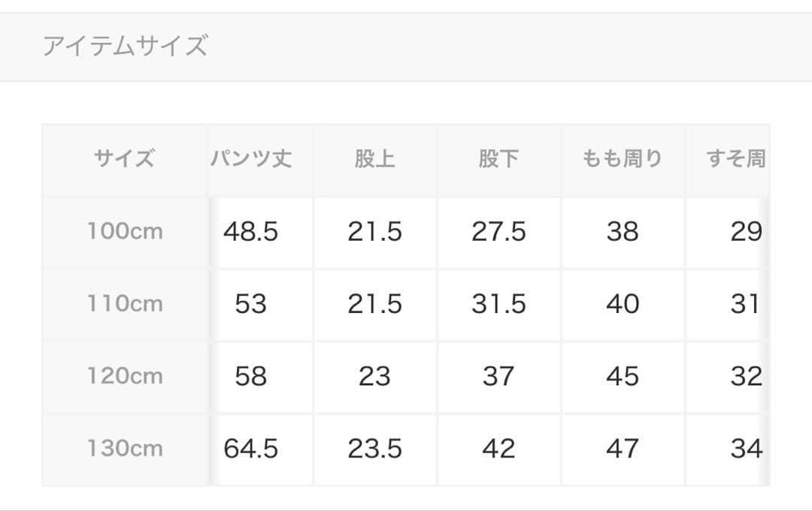The height and width of the screenshot is (511, 812).
Task: Select the 股下 column header
Action: click(498, 159)
